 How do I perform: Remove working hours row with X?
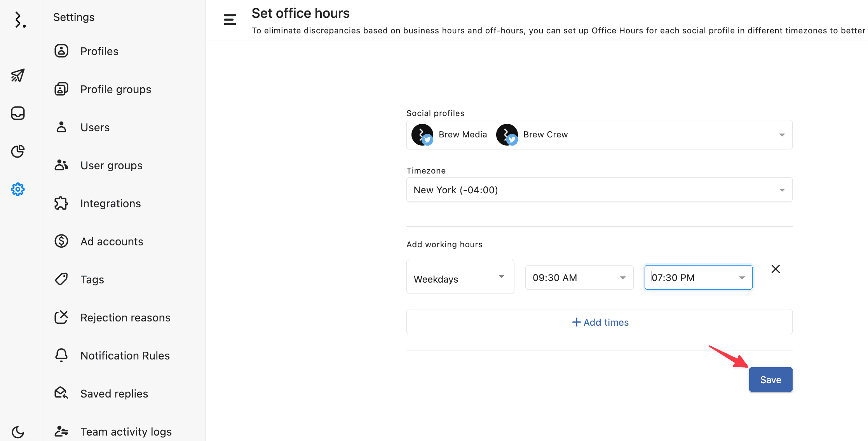click(776, 269)
